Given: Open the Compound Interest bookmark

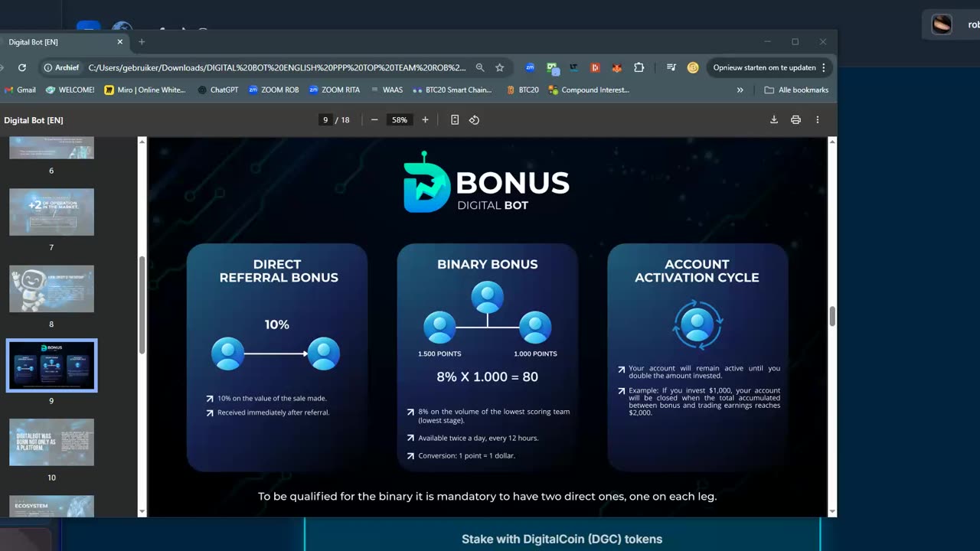Looking at the screenshot, I should (589, 90).
